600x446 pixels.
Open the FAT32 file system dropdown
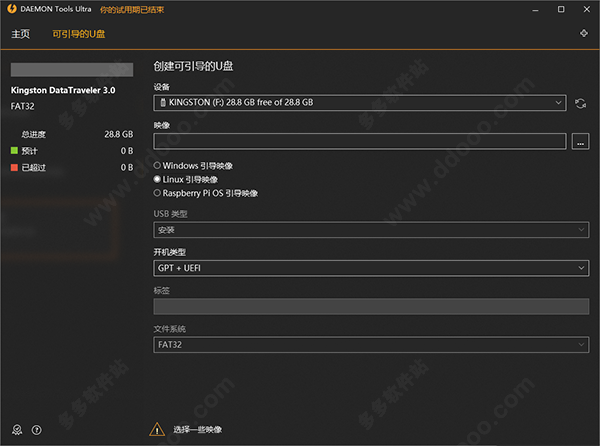click(x=371, y=345)
